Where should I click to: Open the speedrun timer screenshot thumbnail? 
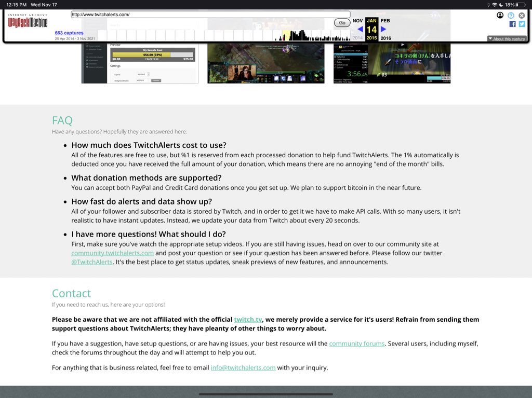(392, 63)
